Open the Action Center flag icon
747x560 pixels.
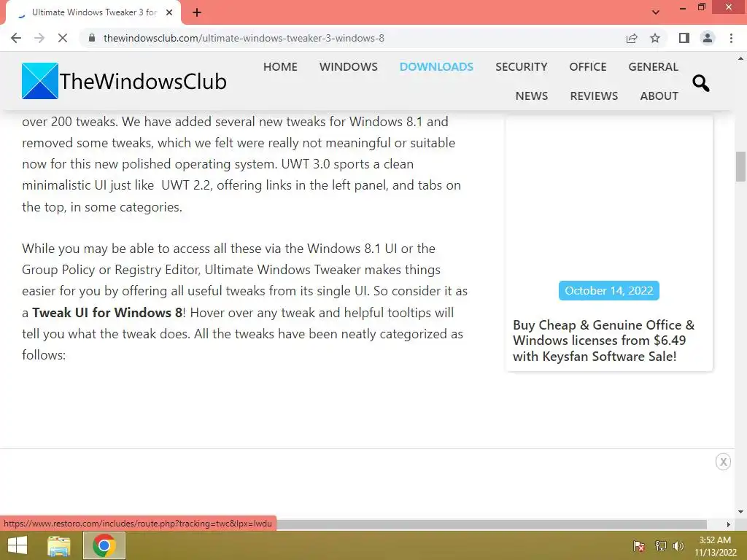click(639, 545)
